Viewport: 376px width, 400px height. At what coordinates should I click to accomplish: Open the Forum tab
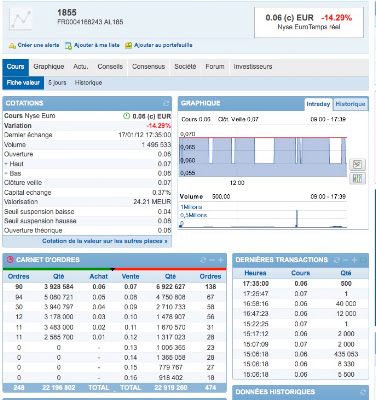coord(215,67)
